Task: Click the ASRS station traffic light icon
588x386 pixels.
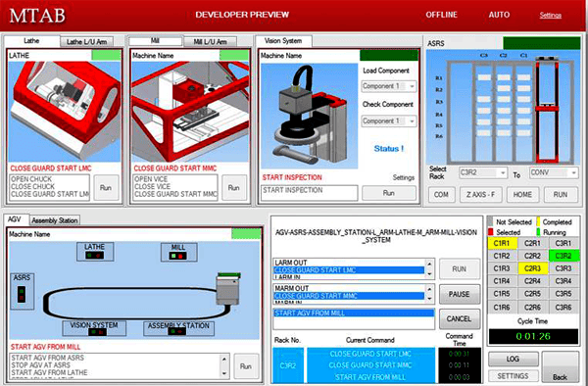Action: click(22, 295)
